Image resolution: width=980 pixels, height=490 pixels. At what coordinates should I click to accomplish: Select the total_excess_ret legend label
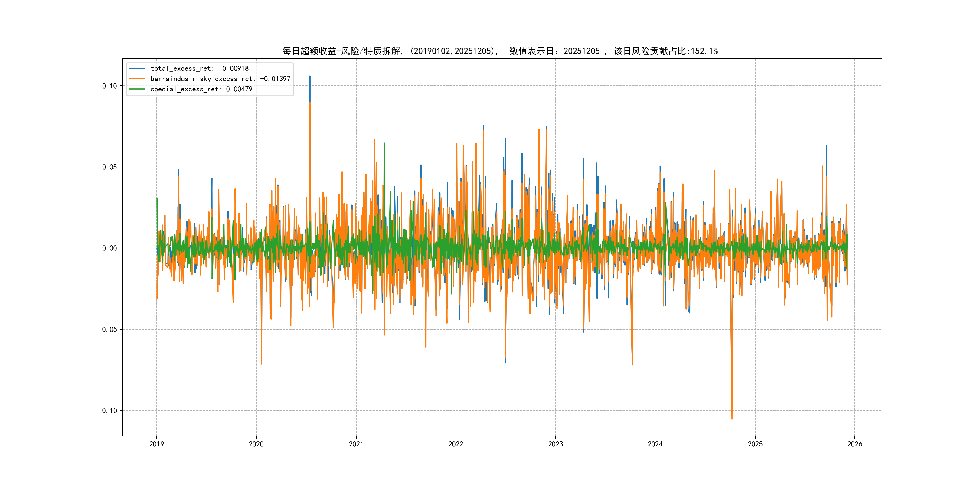pos(199,68)
